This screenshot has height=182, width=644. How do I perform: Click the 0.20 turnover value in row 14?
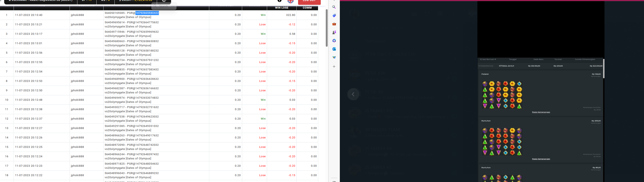pyautogui.click(x=238, y=138)
